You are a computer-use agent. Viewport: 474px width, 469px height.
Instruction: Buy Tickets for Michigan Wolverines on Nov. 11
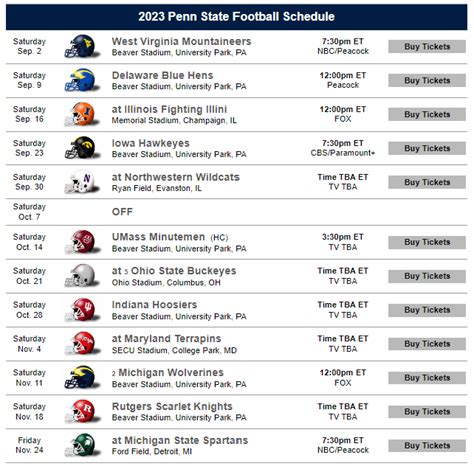(427, 378)
